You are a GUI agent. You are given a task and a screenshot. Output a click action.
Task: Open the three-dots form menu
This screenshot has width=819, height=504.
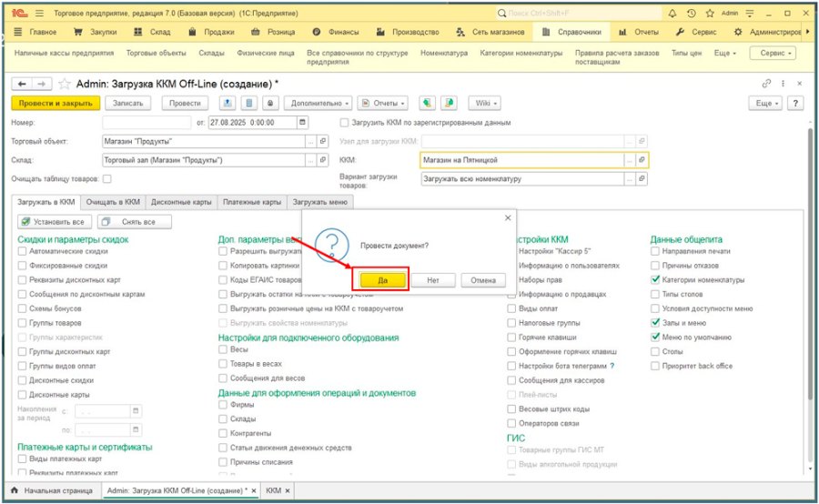pyautogui.click(x=783, y=84)
